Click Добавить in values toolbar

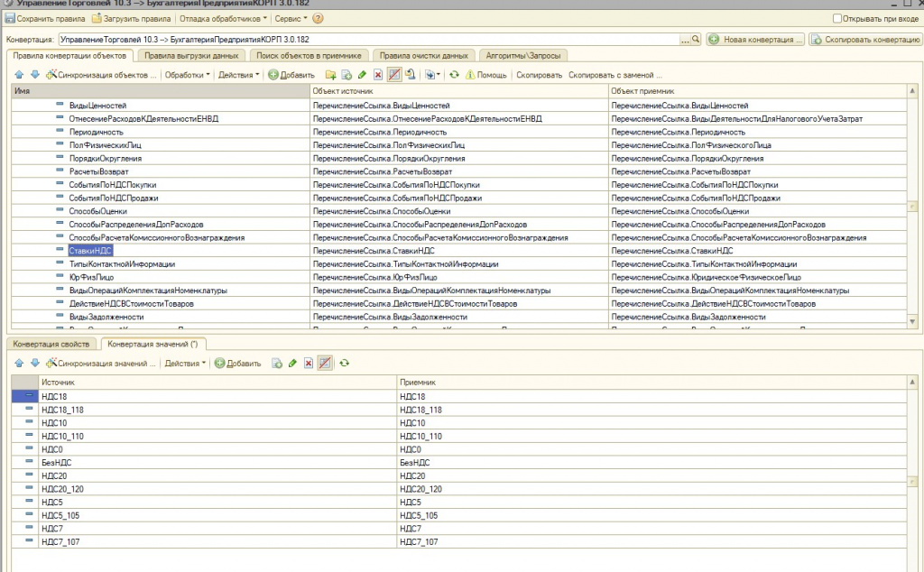pos(237,363)
